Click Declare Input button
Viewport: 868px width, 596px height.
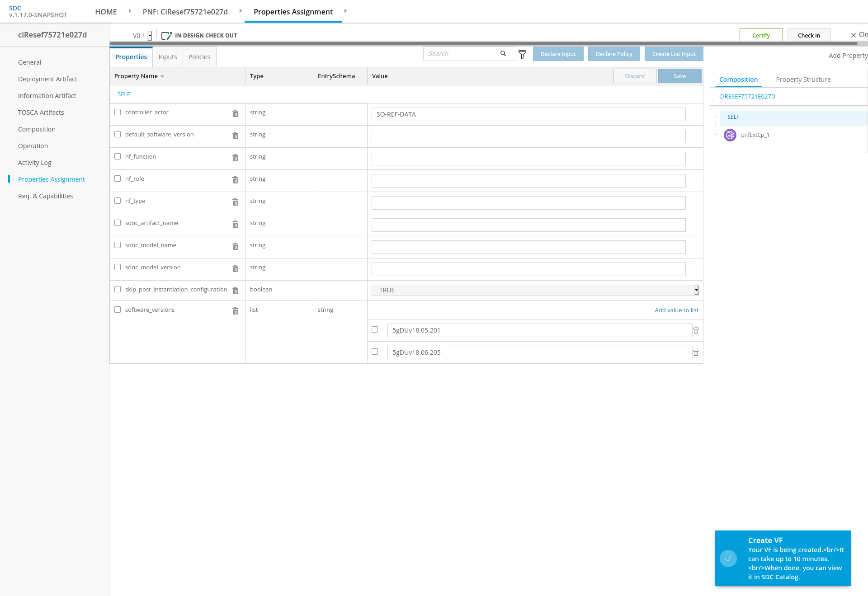pos(558,54)
